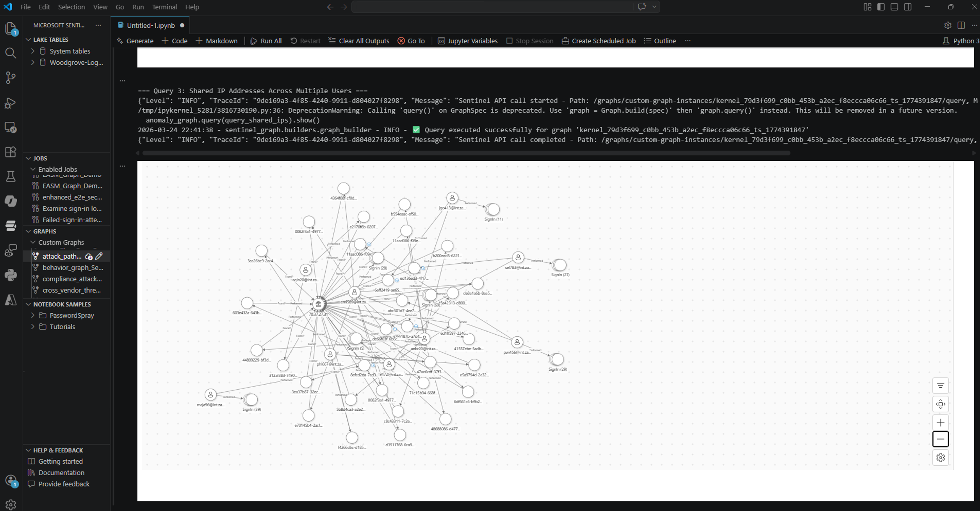Open the Run and Debug view
This screenshot has height=511, width=980.
pos(11,103)
